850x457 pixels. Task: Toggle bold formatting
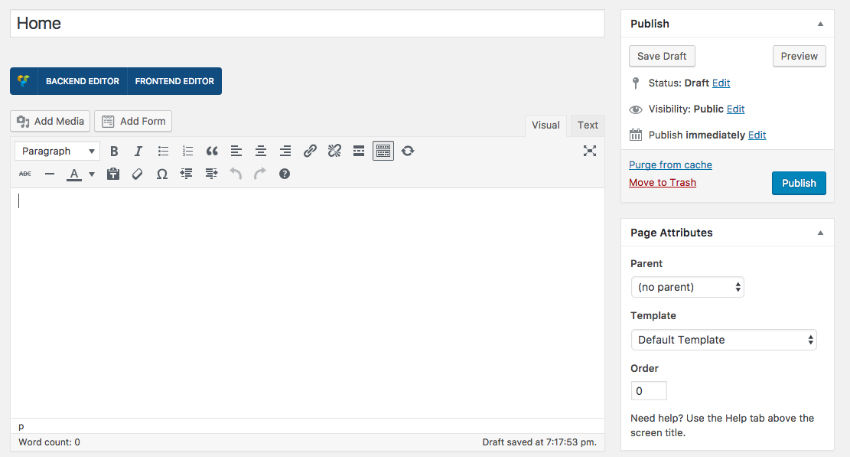point(114,151)
